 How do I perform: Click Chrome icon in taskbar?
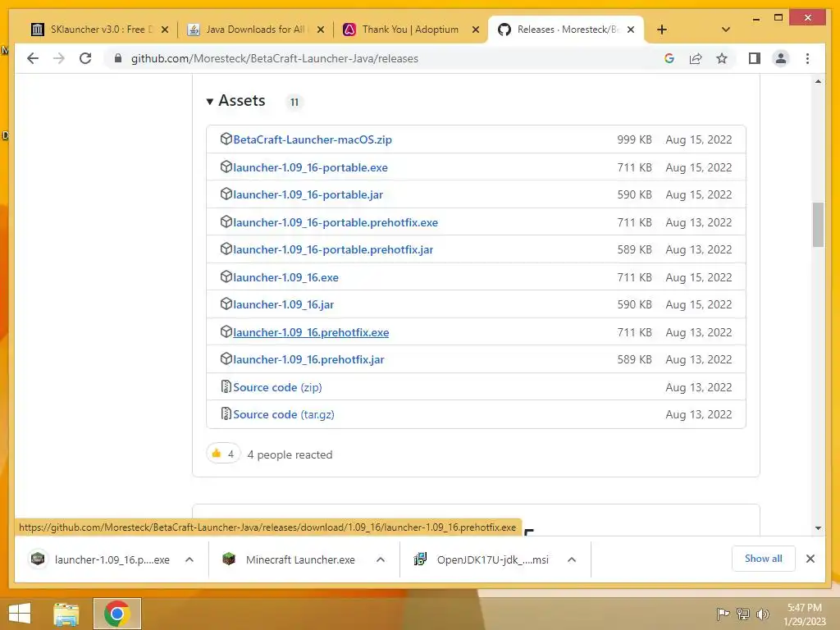pos(116,614)
